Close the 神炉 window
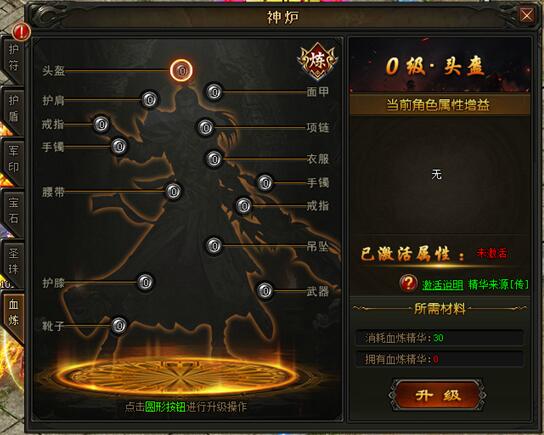This screenshot has height=435, width=544. click(x=527, y=15)
